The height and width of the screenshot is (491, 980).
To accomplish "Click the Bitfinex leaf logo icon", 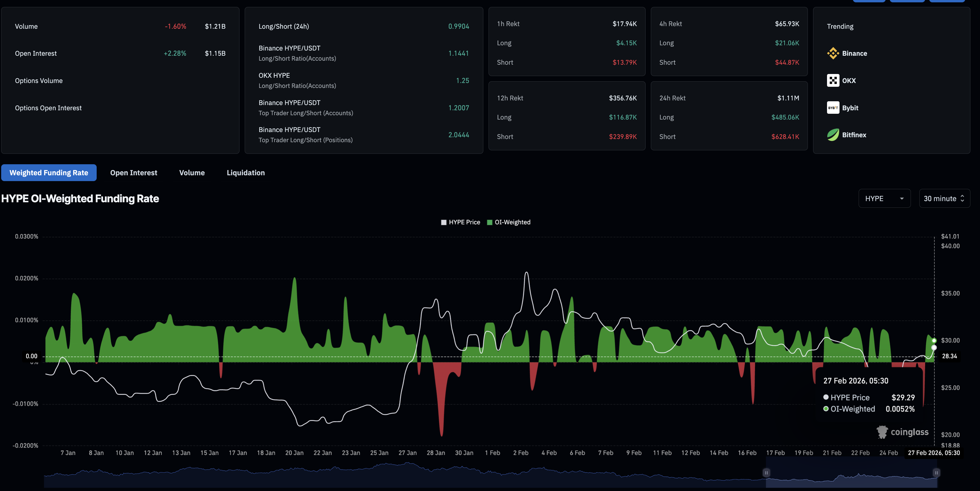I will (x=833, y=135).
